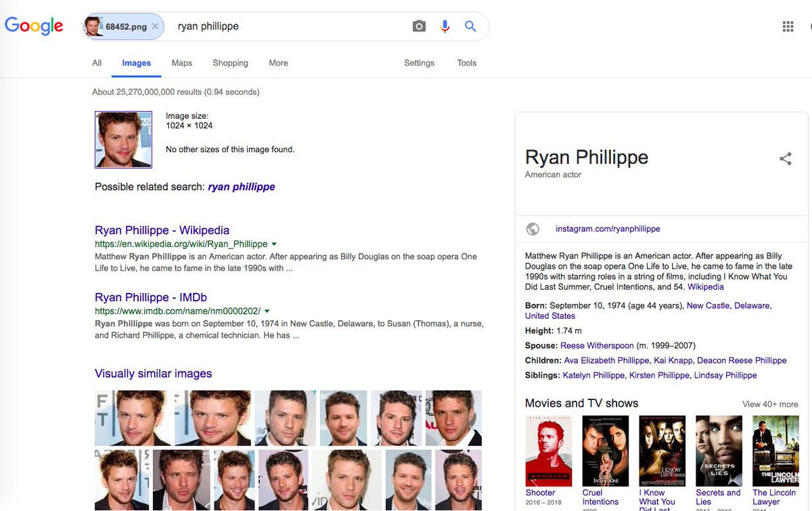Open the More menu
The image size is (812, 511).
pos(278,63)
